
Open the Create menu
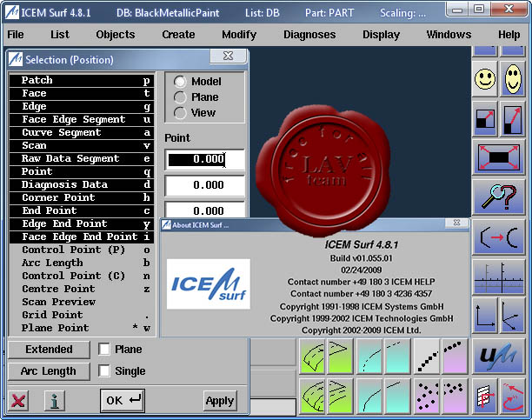(178, 34)
